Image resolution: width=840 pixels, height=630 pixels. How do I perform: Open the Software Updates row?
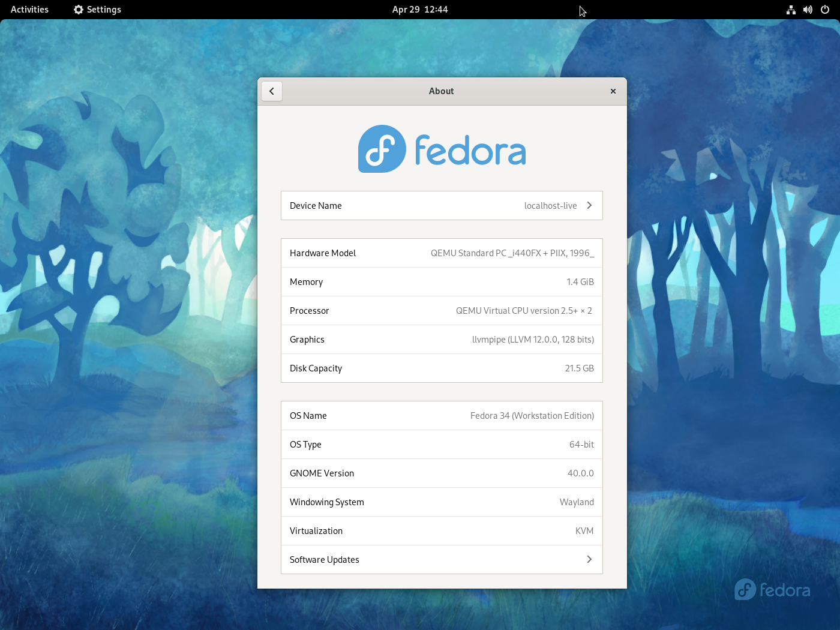pyautogui.click(x=442, y=560)
